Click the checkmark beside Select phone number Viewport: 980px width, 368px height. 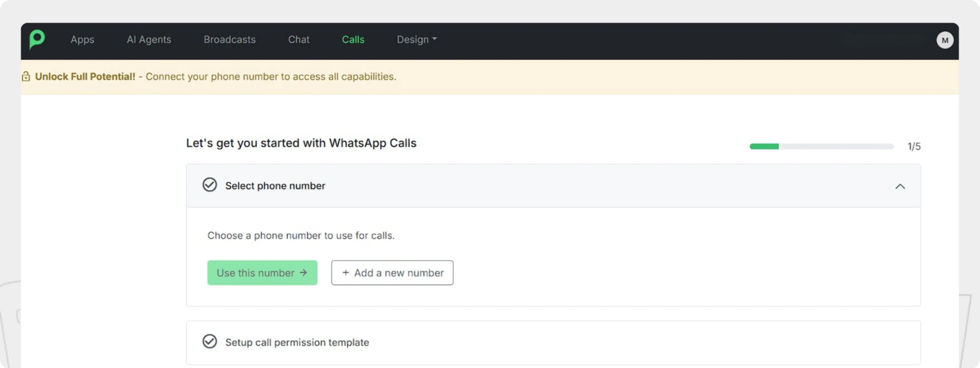pos(210,185)
